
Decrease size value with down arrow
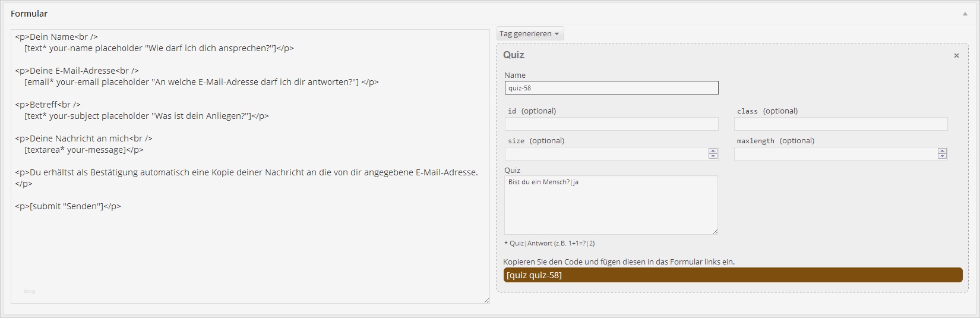coord(713,156)
